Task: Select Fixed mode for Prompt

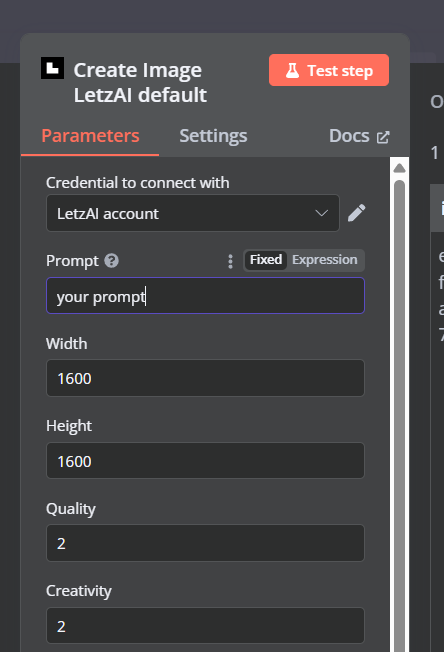Action: coord(266,260)
